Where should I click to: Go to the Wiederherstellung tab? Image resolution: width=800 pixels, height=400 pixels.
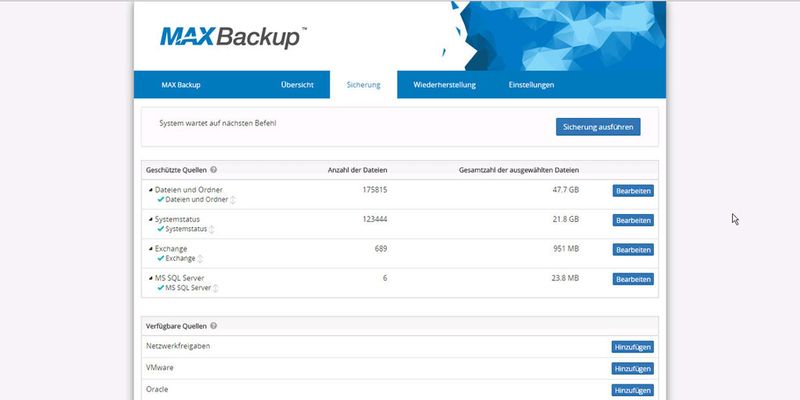pos(444,85)
